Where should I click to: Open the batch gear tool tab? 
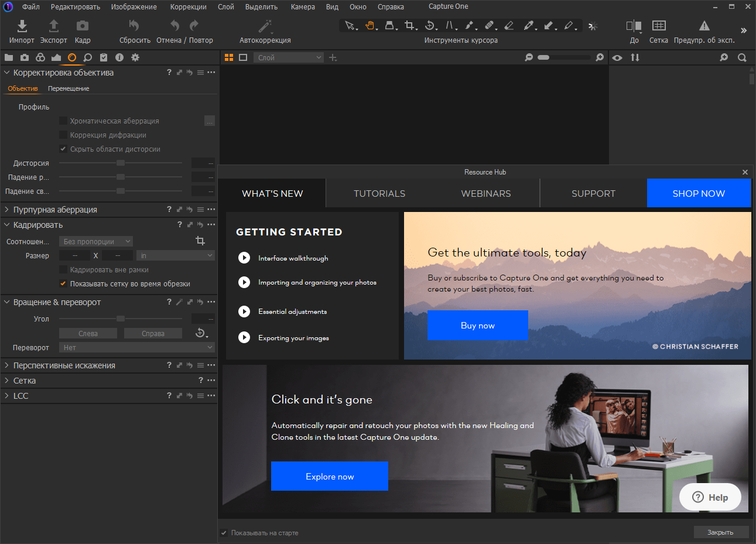(x=135, y=57)
